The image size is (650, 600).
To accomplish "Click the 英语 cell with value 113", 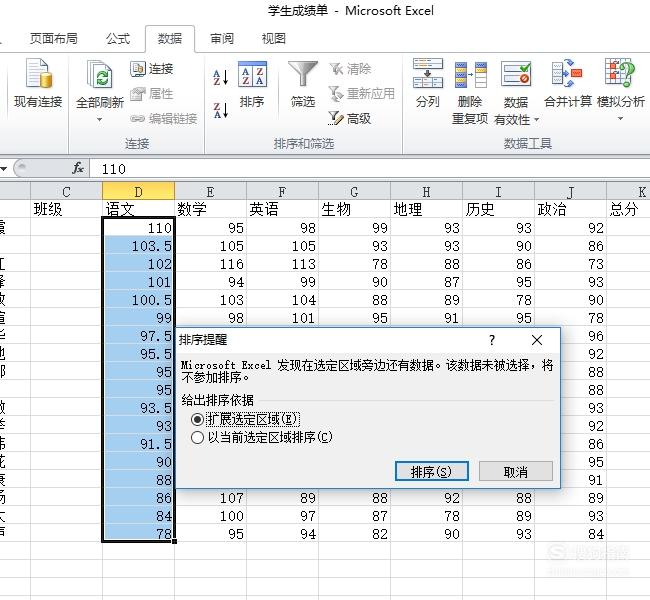I will 282,264.
